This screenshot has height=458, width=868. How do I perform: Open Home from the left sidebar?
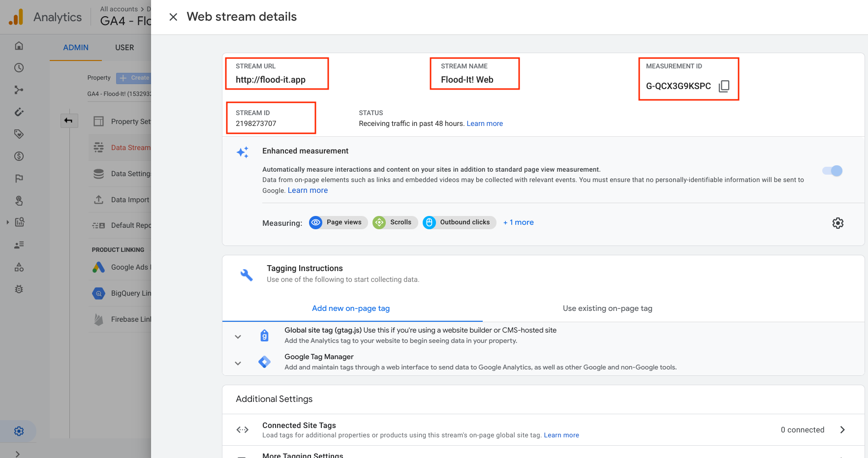click(19, 46)
